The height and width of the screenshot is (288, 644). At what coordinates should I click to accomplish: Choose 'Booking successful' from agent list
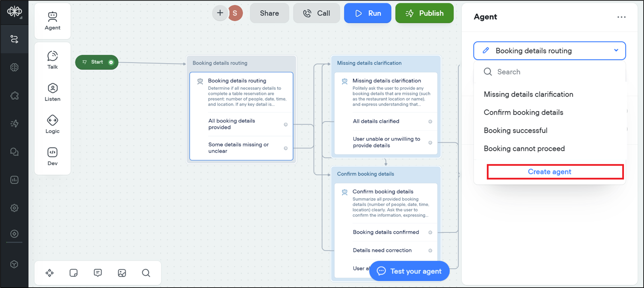coord(515,130)
